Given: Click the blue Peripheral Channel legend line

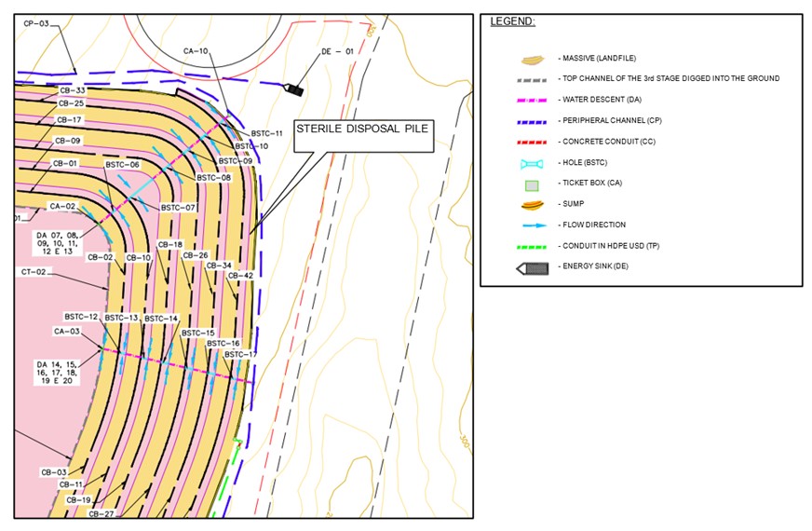Looking at the screenshot, I should pyautogui.click(x=531, y=121).
